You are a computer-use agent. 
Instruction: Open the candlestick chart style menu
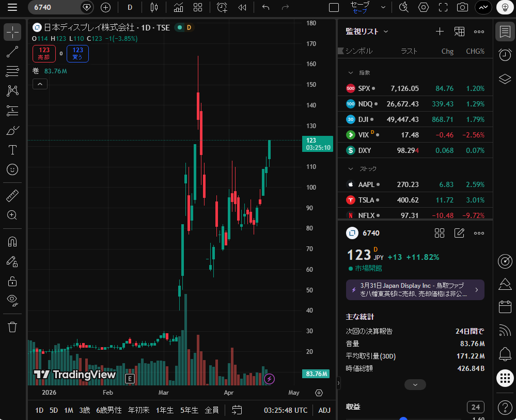(x=154, y=7)
